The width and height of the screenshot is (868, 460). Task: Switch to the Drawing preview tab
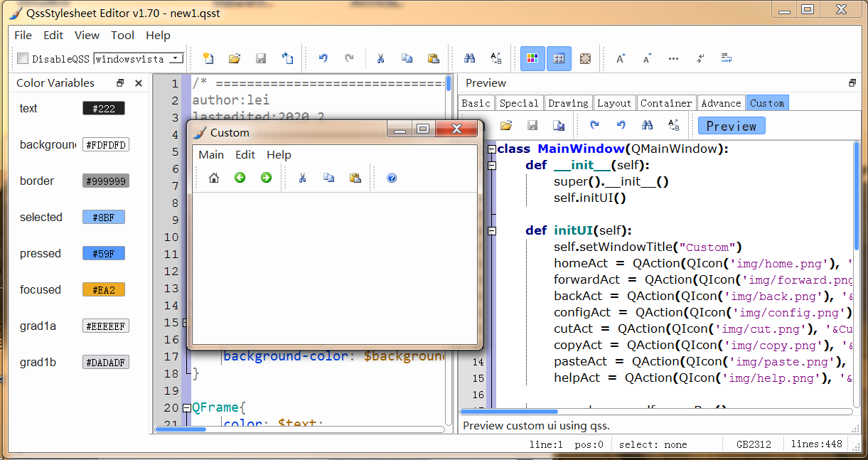(568, 103)
